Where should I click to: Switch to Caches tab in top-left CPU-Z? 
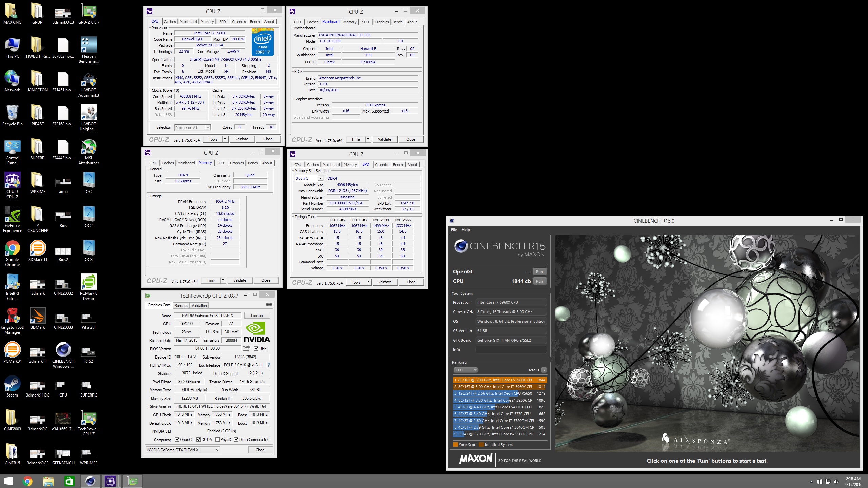pos(170,22)
